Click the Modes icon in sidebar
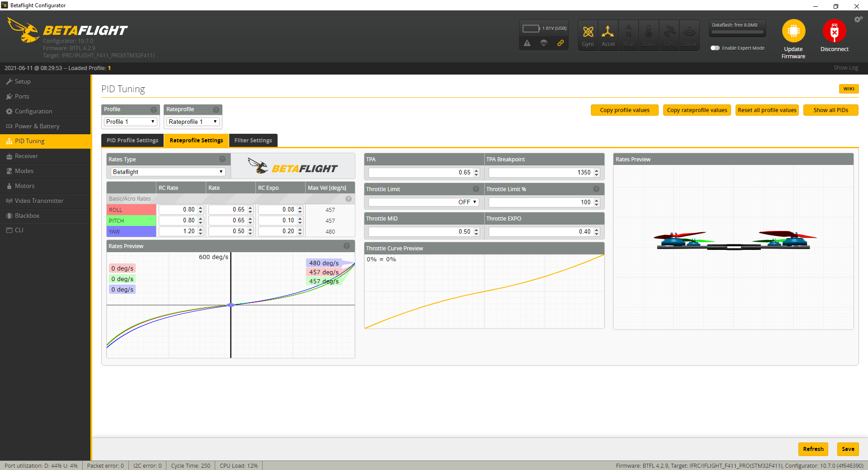The width and height of the screenshot is (868, 470). pyautogui.click(x=9, y=171)
